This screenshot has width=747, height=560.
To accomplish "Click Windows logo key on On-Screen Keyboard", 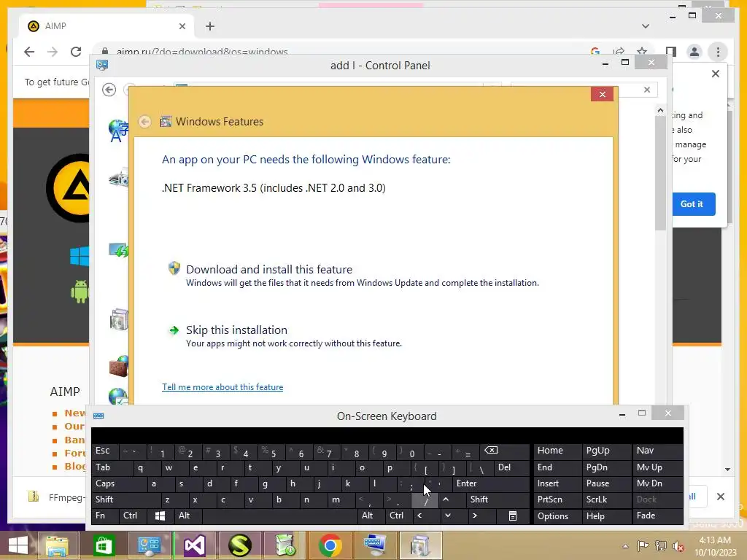I will [x=160, y=516].
